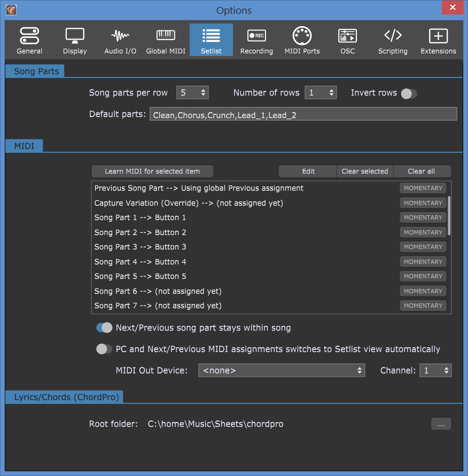Toggle the Invert rows switch

[x=409, y=93]
